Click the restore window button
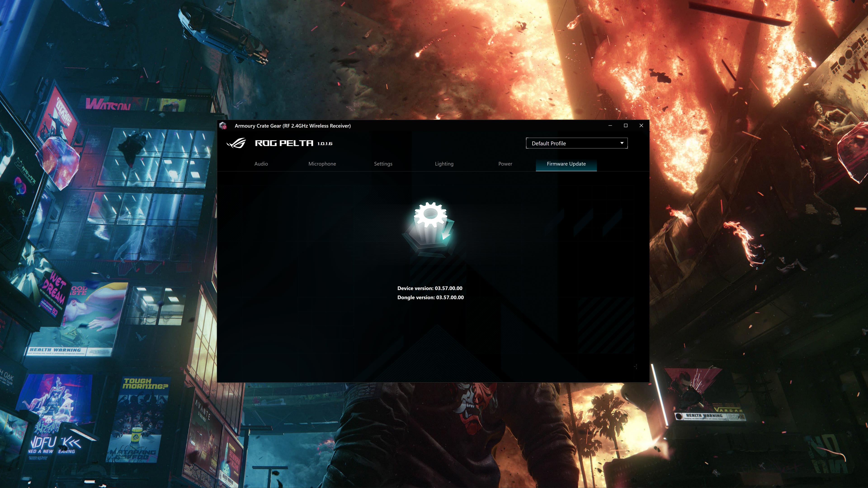Screen dimensions: 868x488 (x=625, y=125)
